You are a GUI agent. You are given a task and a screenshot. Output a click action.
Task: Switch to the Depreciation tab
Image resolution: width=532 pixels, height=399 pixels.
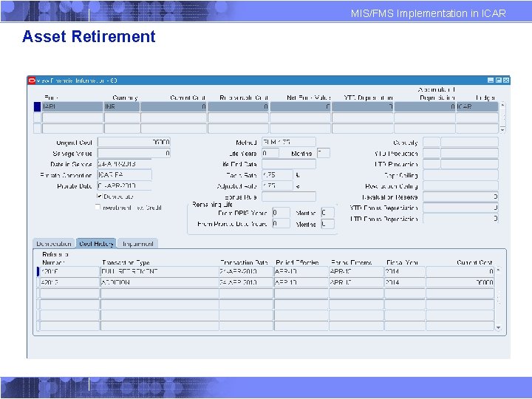(54, 244)
